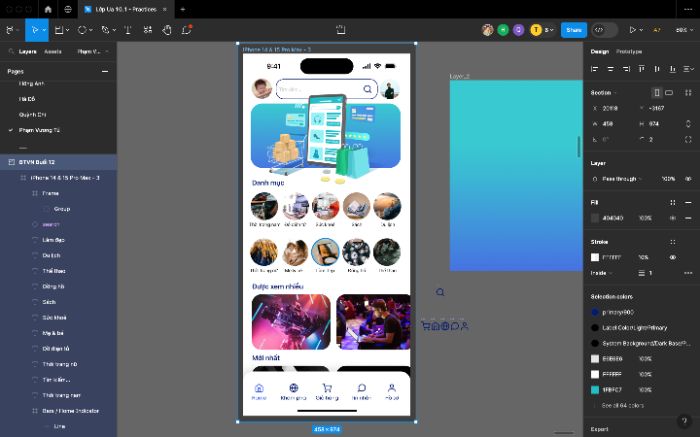Open the page selector dropdown in Layers panel
This screenshot has height=437, width=700.
[93, 52]
